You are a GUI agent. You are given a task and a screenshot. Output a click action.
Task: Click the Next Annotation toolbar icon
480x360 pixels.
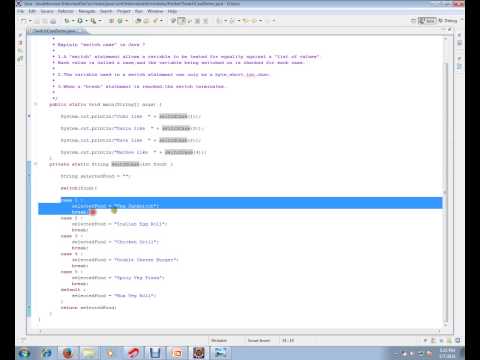coord(218,21)
